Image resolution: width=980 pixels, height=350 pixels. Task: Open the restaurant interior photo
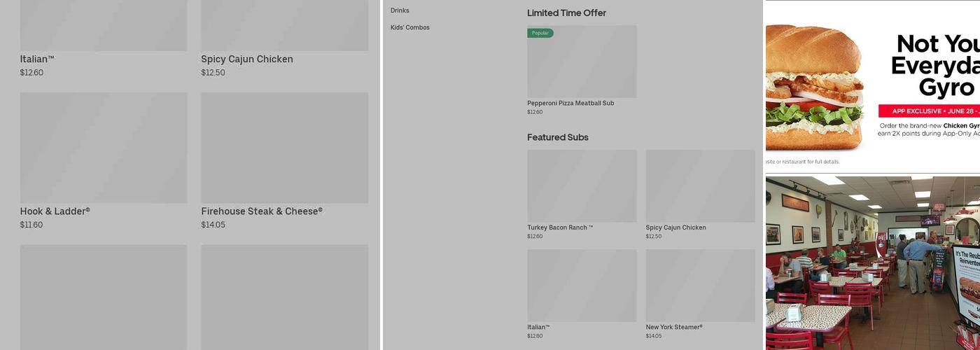[x=871, y=262]
